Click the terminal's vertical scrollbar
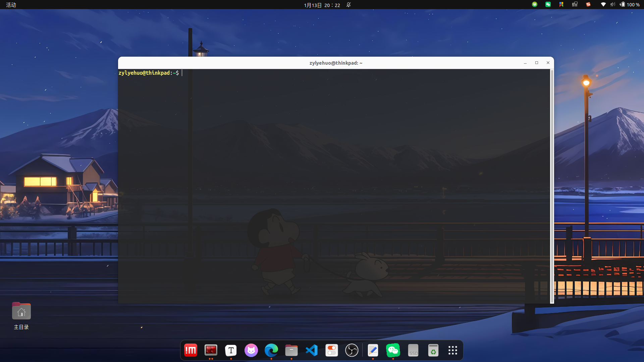The height and width of the screenshot is (362, 644). click(x=552, y=186)
